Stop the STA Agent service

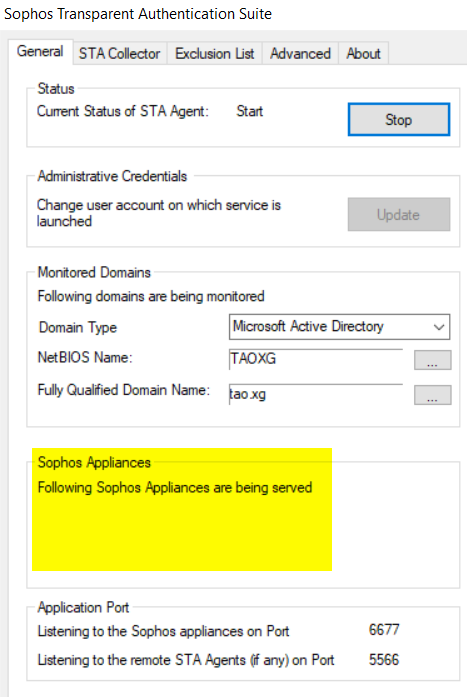coord(399,120)
